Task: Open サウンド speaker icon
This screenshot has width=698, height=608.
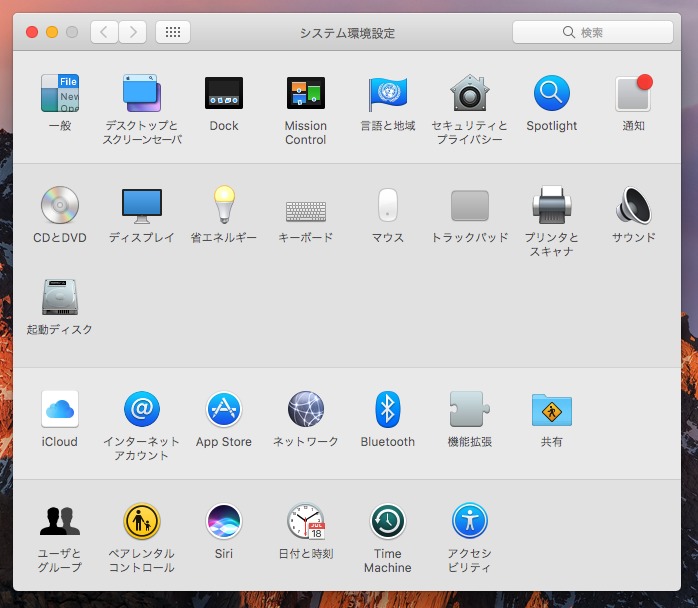Action: 633,205
